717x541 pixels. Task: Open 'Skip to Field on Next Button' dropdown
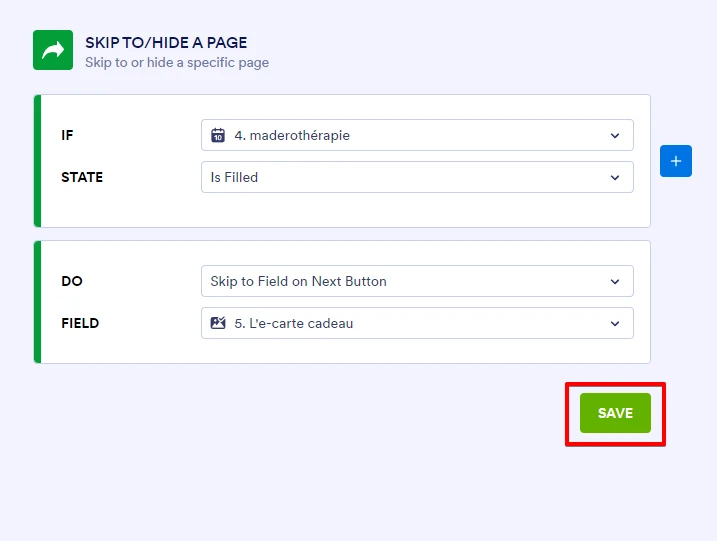pos(400,281)
